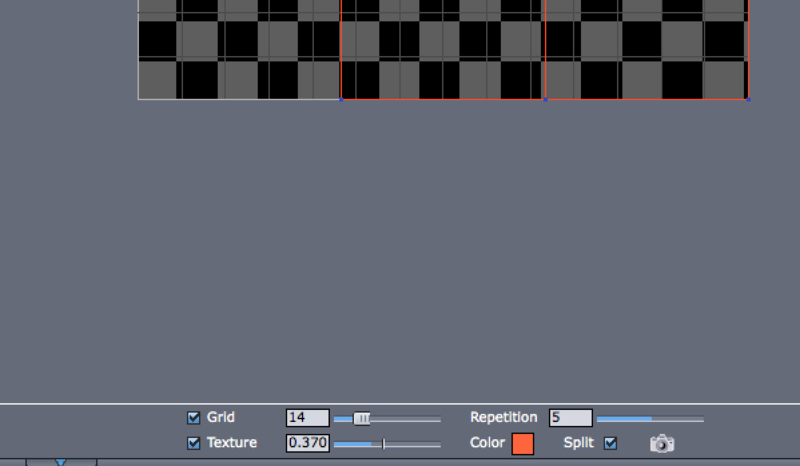800x466 pixels.
Task: Select the grey-outlined UV checker tile
Action: pos(239,50)
